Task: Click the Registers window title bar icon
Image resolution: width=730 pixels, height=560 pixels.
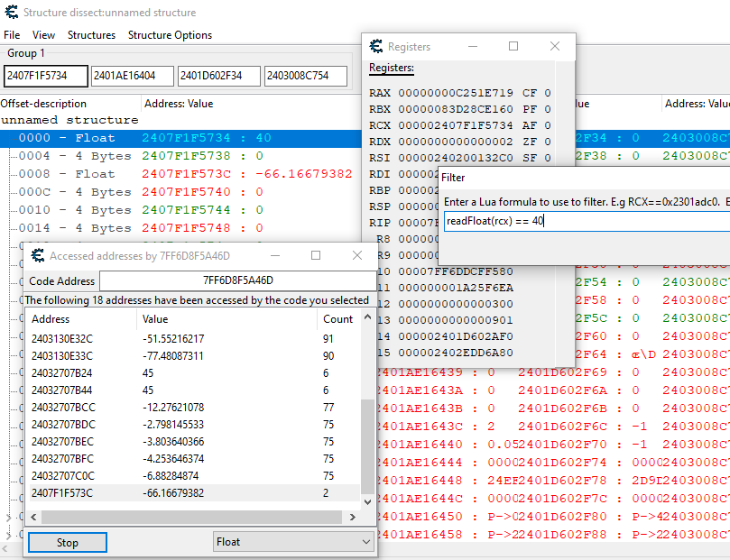Action: pyautogui.click(x=374, y=46)
